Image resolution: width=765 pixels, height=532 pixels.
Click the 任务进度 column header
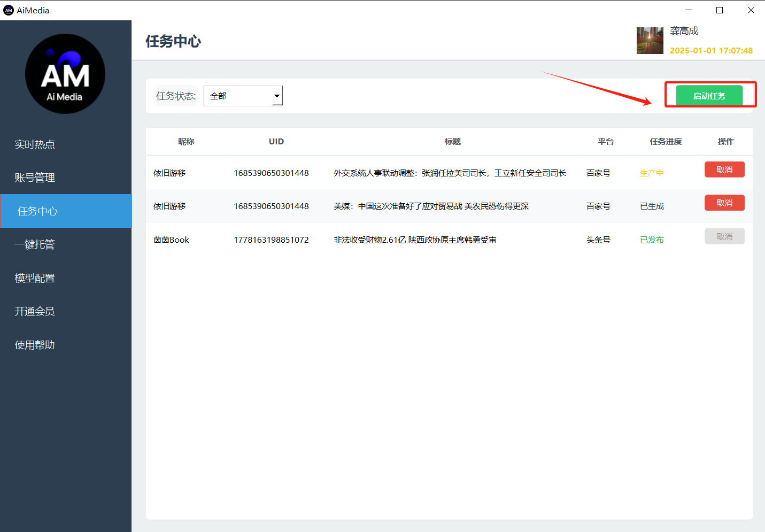(x=666, y=142)
